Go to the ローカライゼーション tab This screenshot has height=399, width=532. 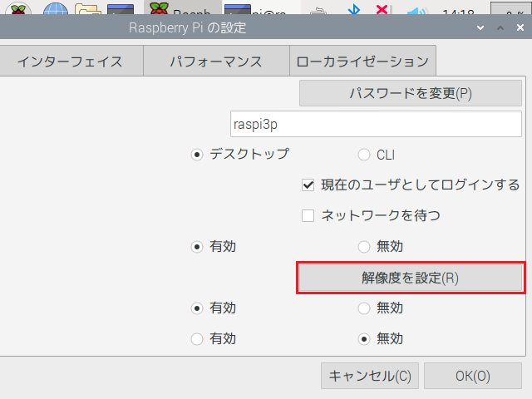[x=362, y=62]
